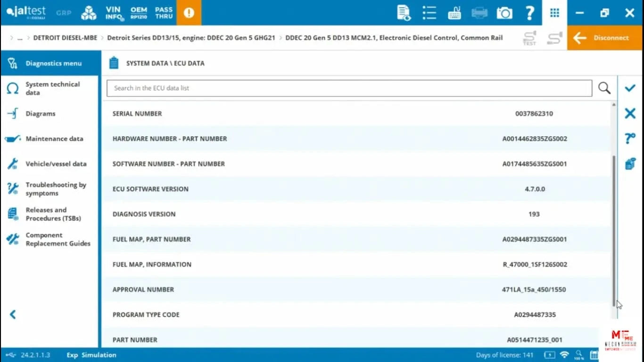Open VIN INFO

click(115, 13)
